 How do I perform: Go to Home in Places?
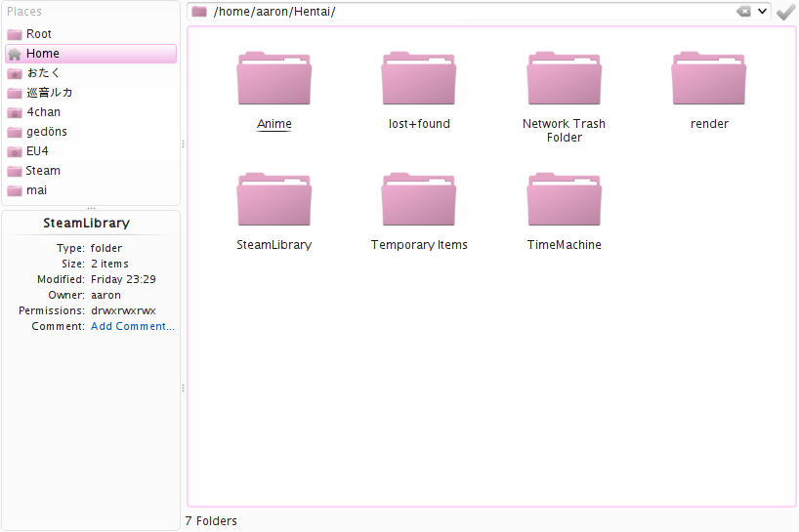(91, 54)
